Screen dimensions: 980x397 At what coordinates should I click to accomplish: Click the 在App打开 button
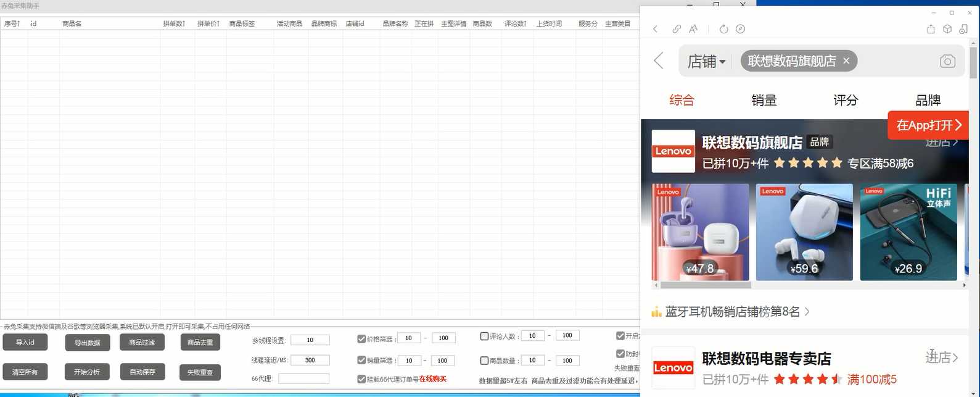coord(928,125)
